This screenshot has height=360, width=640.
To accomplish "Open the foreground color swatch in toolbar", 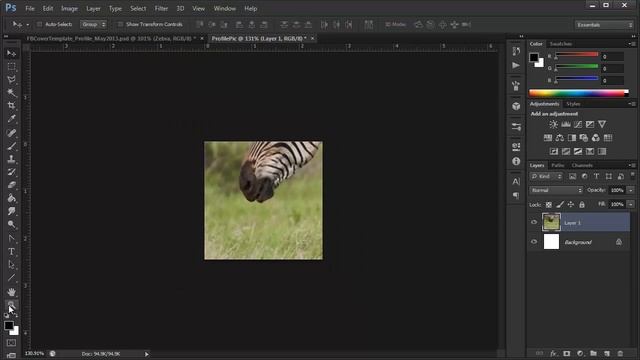I will (x=9, y=325).
